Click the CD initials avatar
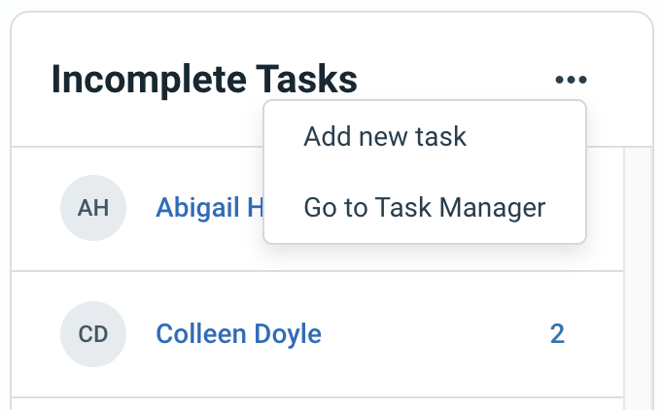This screenshot has height=410, width=663. (93, 334)
